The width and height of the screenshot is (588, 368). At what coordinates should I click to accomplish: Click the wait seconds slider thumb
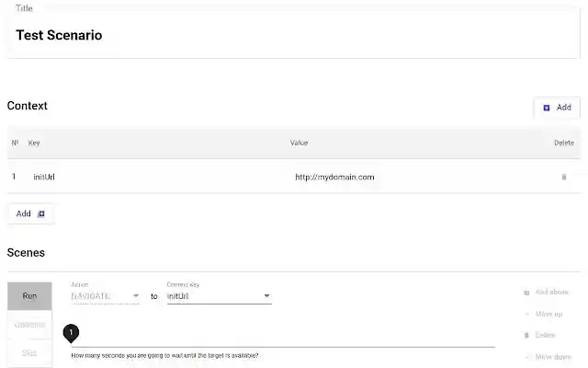pos(71,333)
